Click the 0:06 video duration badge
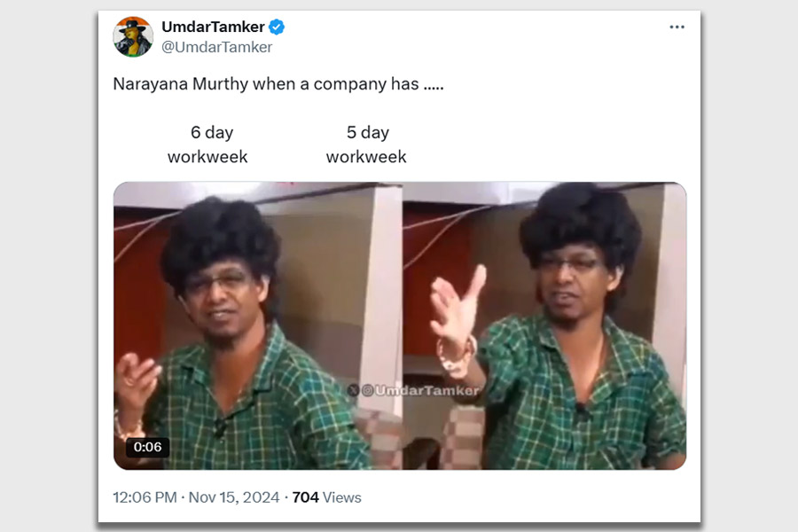This screenshot has height=532, width=798. click(x=147, y=447)
